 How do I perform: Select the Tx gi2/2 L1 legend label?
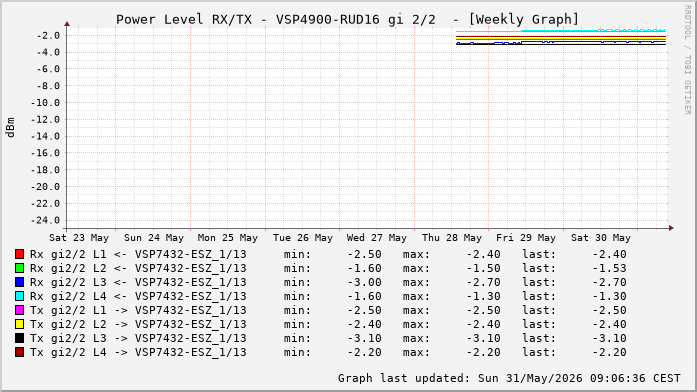(x=138, y=310)
